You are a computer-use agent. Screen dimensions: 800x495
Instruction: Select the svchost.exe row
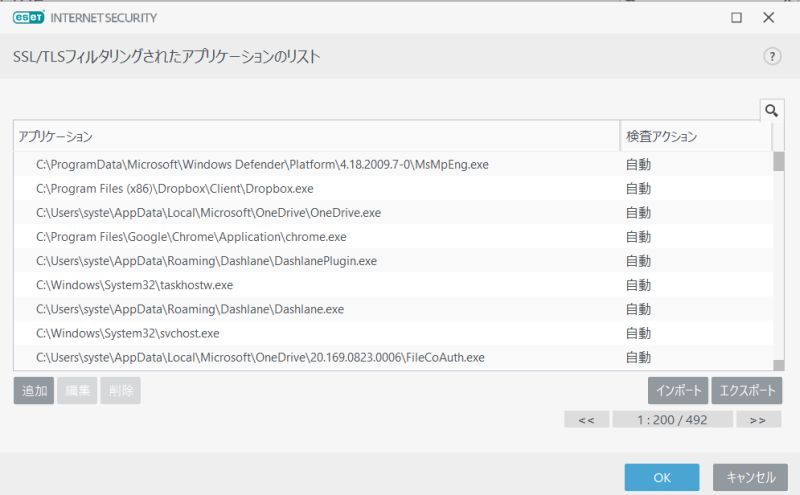click(x=393, y=333)
